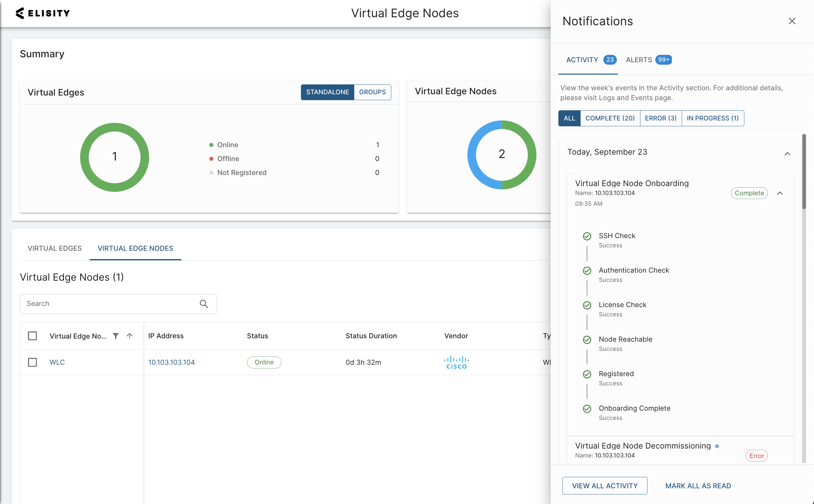Click View All Activity button
814x504 pixels.
click(605, 486)
